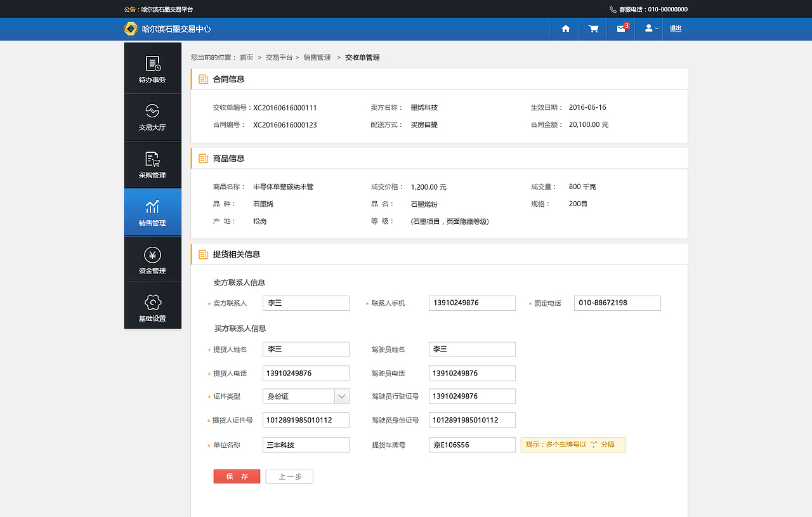Open 交易平台 breadcrumb link
812x517 pixels.
(278, 58)
